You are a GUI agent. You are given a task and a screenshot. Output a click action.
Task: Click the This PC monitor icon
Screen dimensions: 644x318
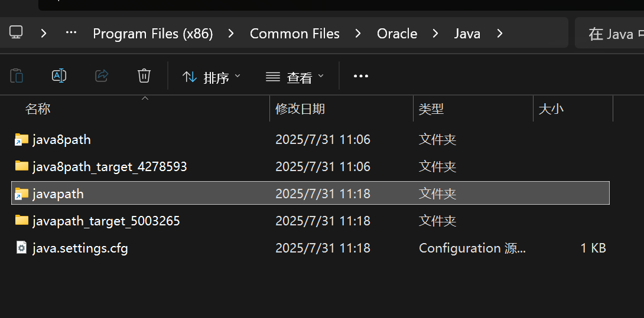16,33
